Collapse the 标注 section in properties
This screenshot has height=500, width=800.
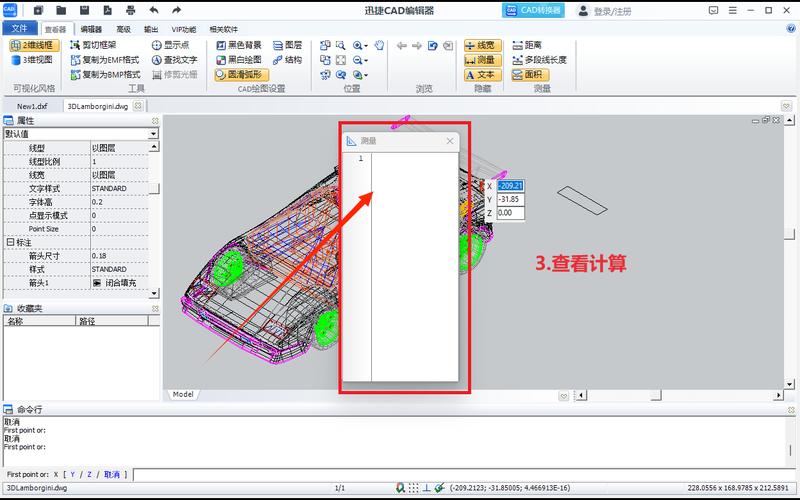pos(10,242)
